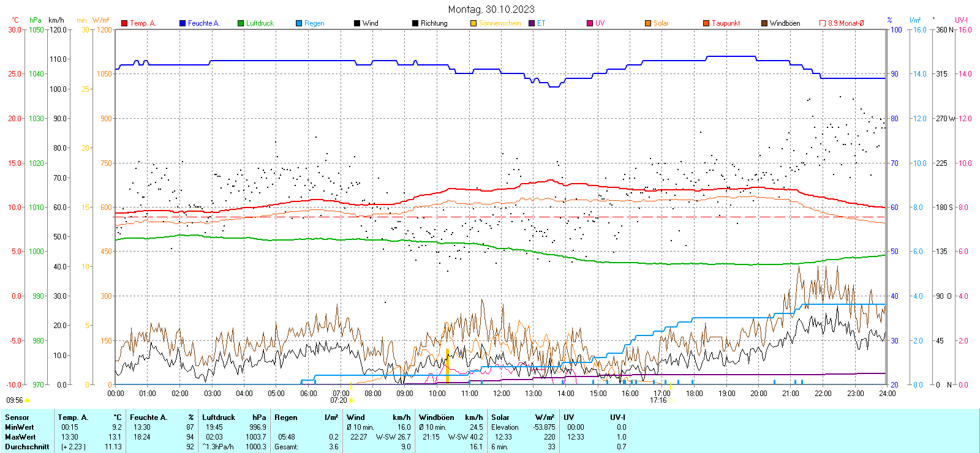Viewport: 980px width, 453px height.
Task: Click the blue Feuchte A. legend square
Action: 183,23
